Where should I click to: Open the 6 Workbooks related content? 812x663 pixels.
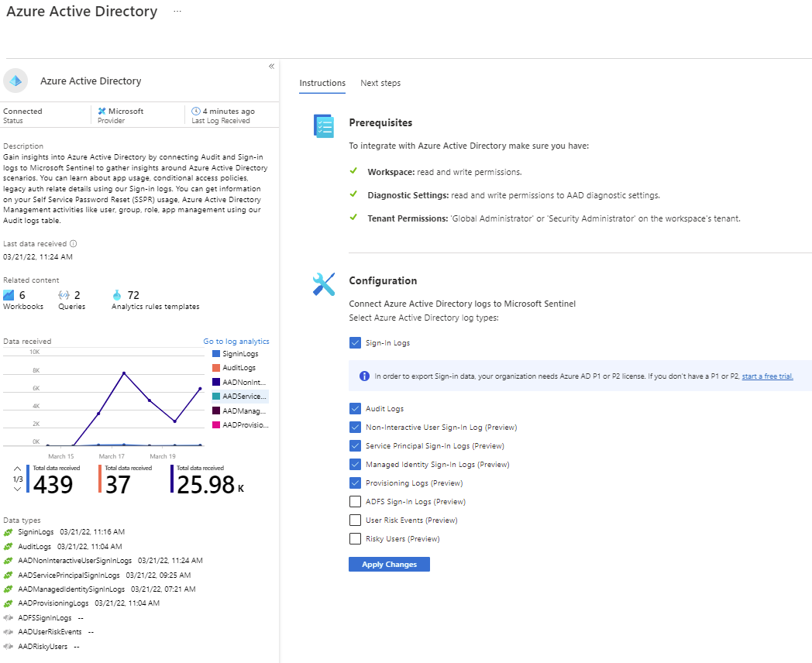coord(22,301)
